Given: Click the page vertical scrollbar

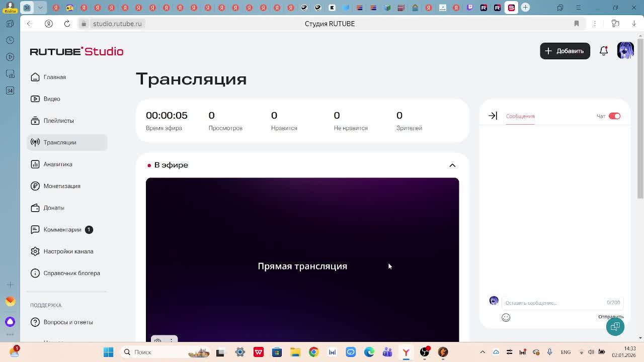Looking at the screenshot, I should pos(640,118).
